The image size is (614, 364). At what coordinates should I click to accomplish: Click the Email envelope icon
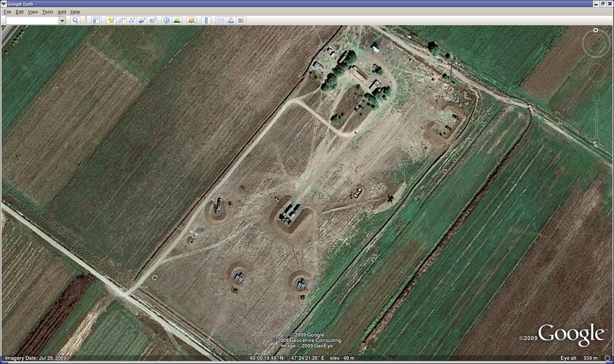pos(221,20)
